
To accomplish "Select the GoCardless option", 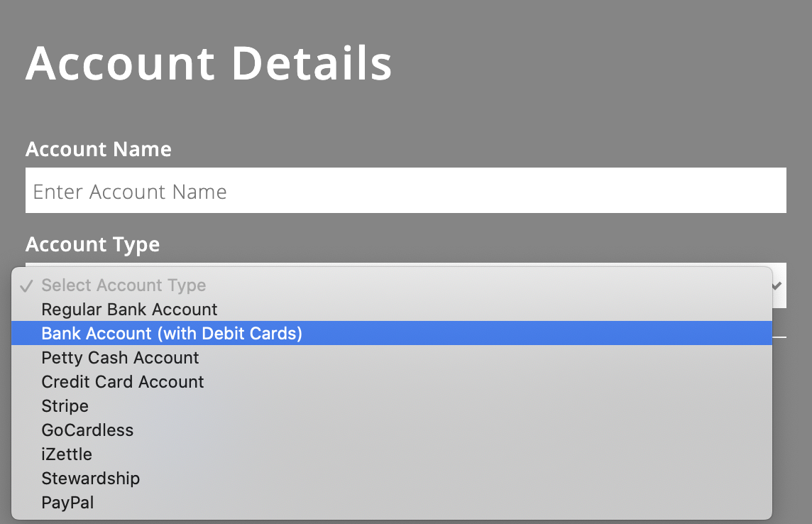I will (87, 430).
